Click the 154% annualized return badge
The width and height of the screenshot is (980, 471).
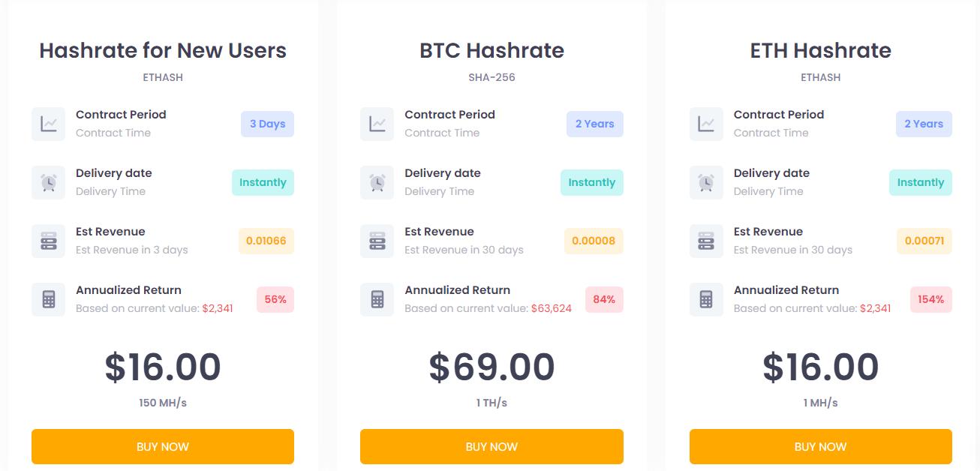tap(931, 299)
